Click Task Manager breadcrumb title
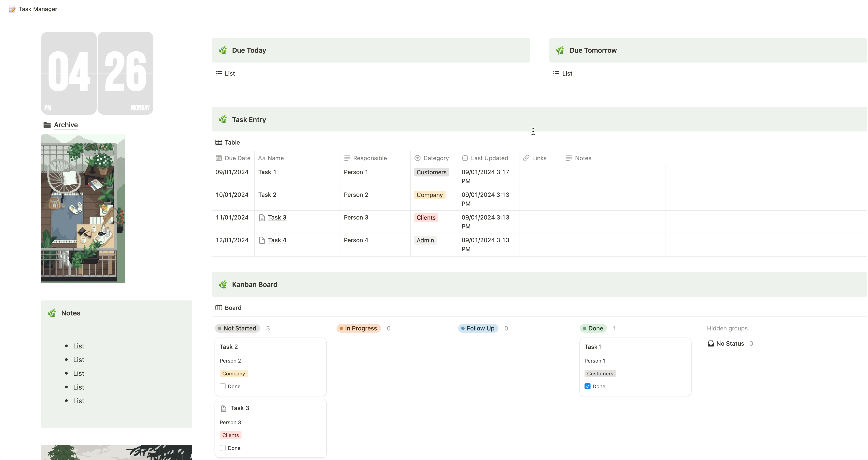The height and width of the screenshot is (460, 868). point(38,9)
